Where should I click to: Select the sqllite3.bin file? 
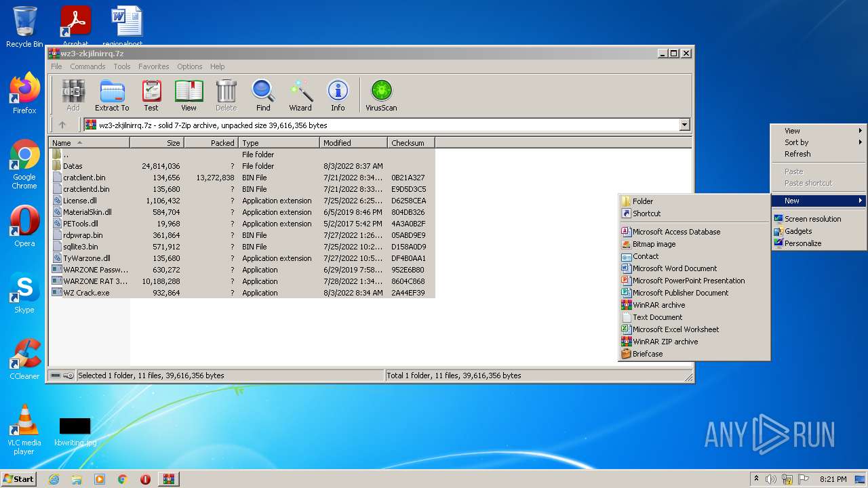242,247
